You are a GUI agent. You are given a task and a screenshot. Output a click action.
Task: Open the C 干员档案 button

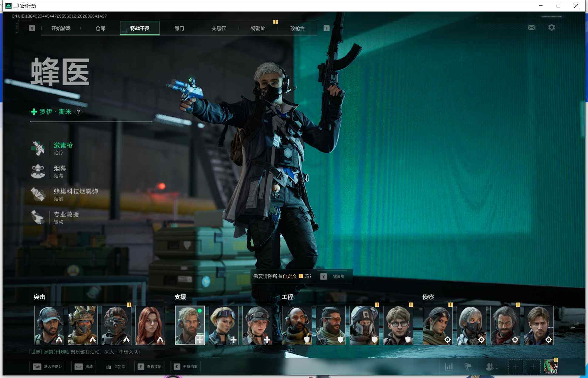tap(186, 367)
